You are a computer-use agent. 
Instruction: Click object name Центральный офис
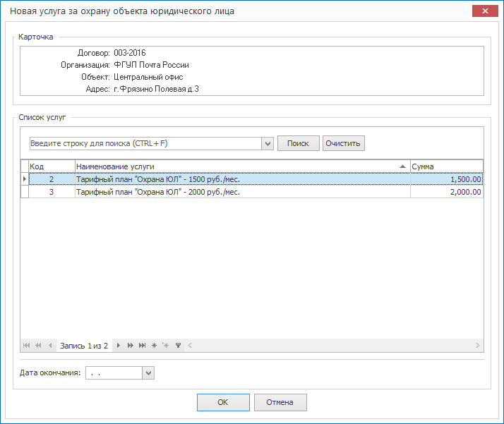pyautogui.click(x=148, y=77)
